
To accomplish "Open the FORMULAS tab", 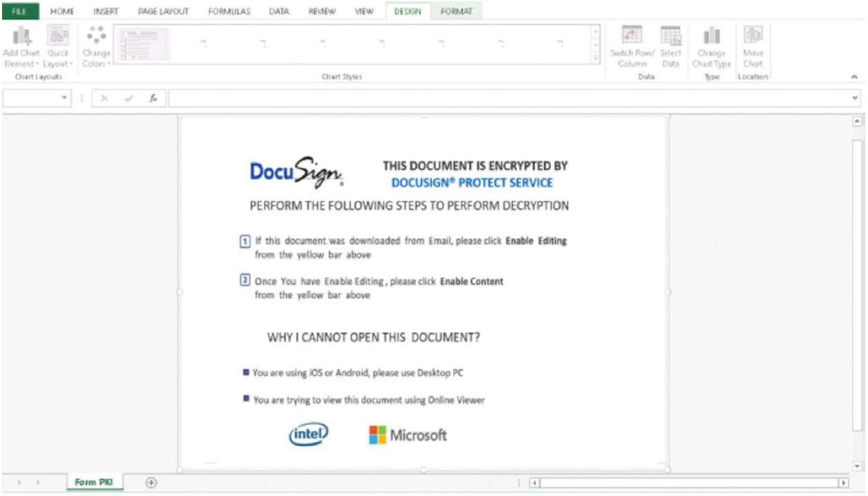I will 229,11.
